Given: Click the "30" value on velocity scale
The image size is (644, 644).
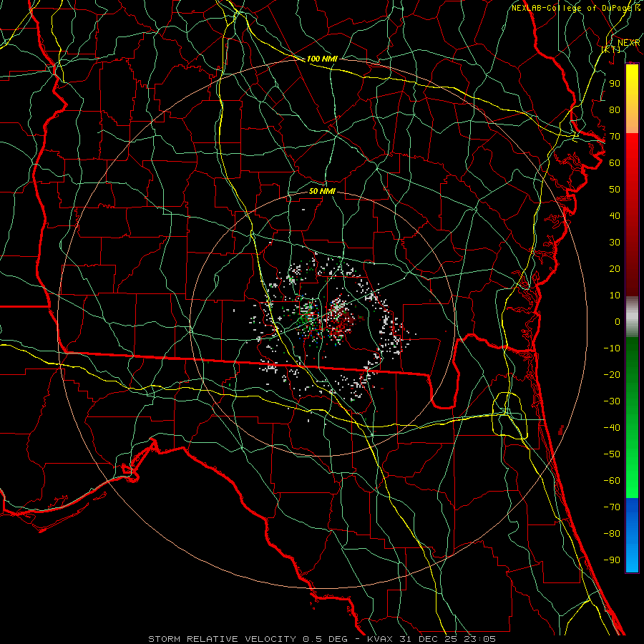Looking at the screenshot, I should [615, 243].
